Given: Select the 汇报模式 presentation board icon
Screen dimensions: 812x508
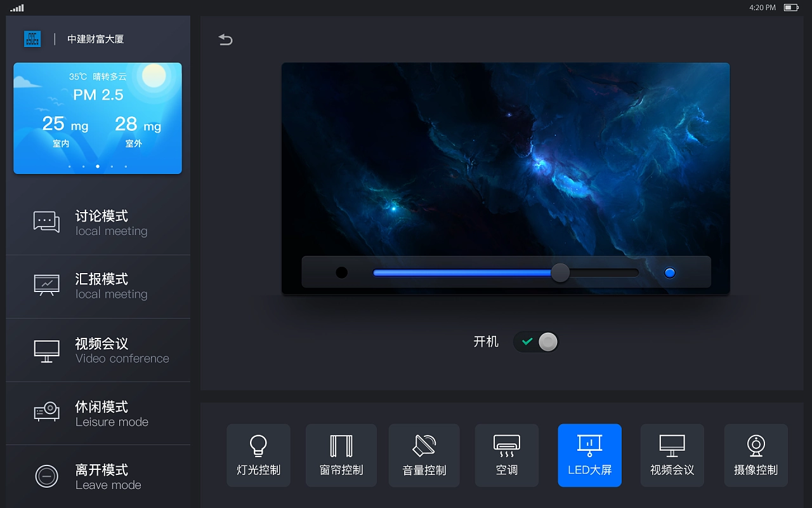Looking at the screenshot, I should [x=46, y=284].
